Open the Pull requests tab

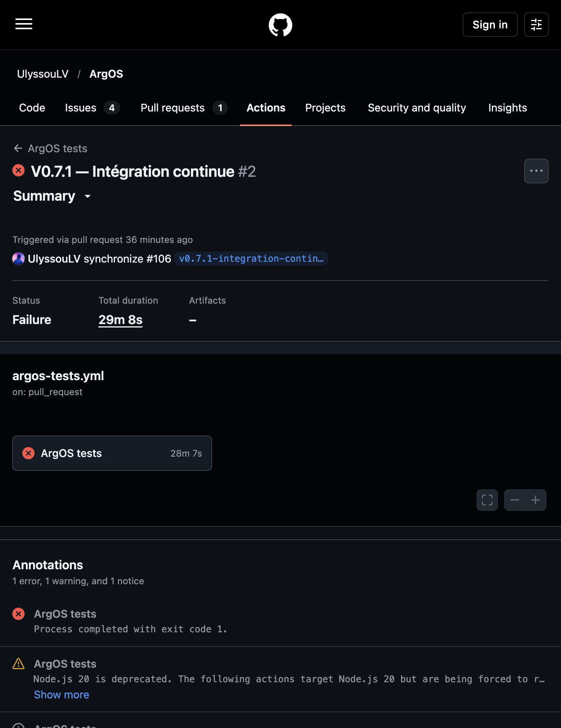[x=184, y=108]
